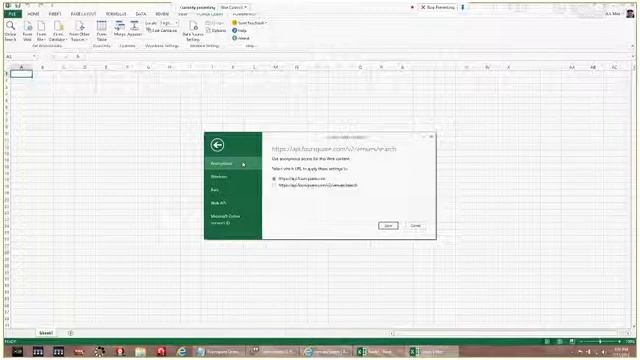Open the Online Search tool
640x360 pixels.
tap(11, 31)
